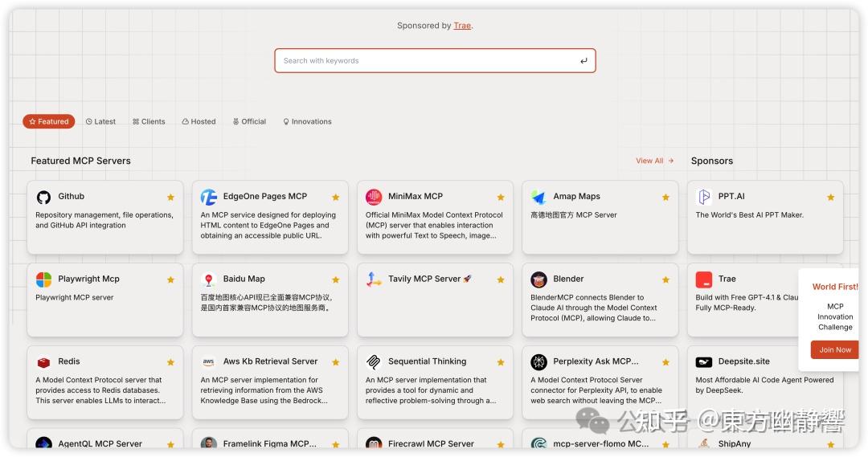This screenshot has width=868, height=457.
Task: Open the Trae sponsor link
Action: [x=462, y=26]
